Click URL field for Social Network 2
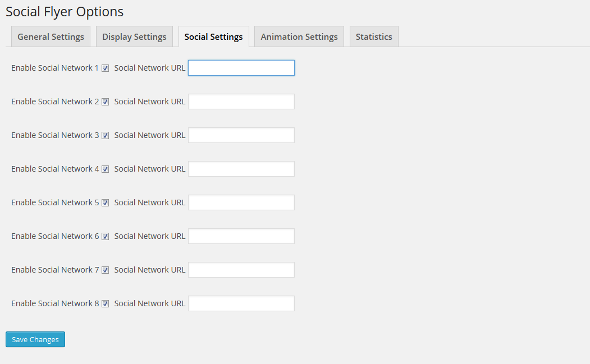This screenshot has height=364, width=590. click(x=241, y=102)
